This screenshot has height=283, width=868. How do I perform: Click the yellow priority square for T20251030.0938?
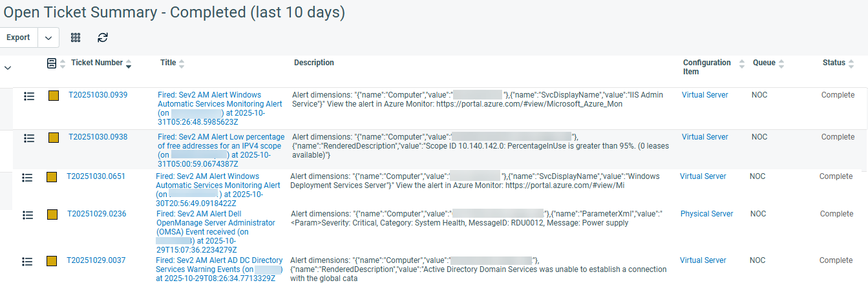pos(54,138)
